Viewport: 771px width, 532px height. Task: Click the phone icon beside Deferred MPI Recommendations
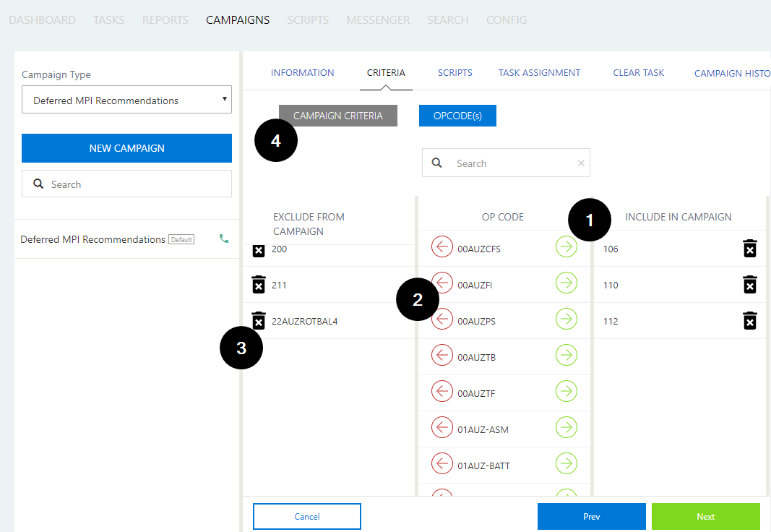[224, 239]
